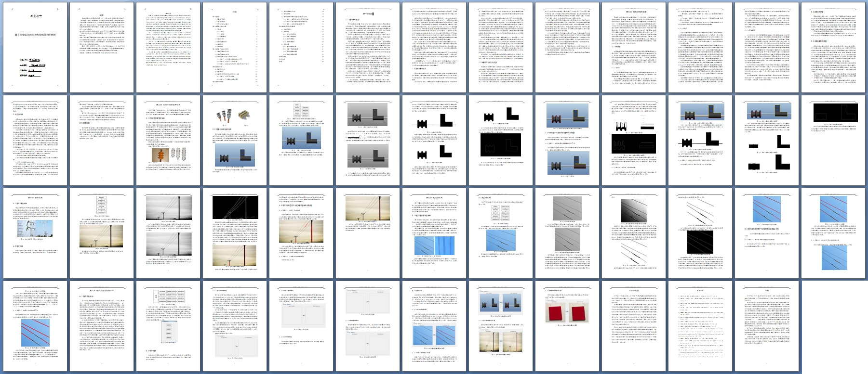Click the page with black outline image at top

pyautogui.click(x=833, y=140)
